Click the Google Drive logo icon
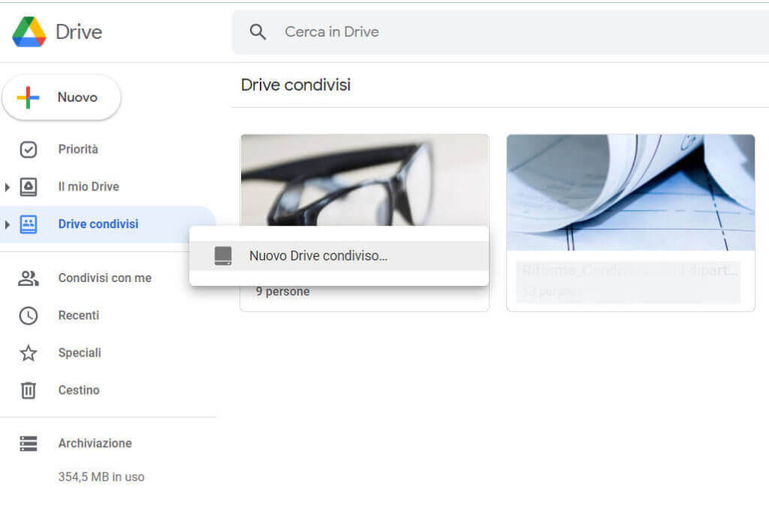 29,32
